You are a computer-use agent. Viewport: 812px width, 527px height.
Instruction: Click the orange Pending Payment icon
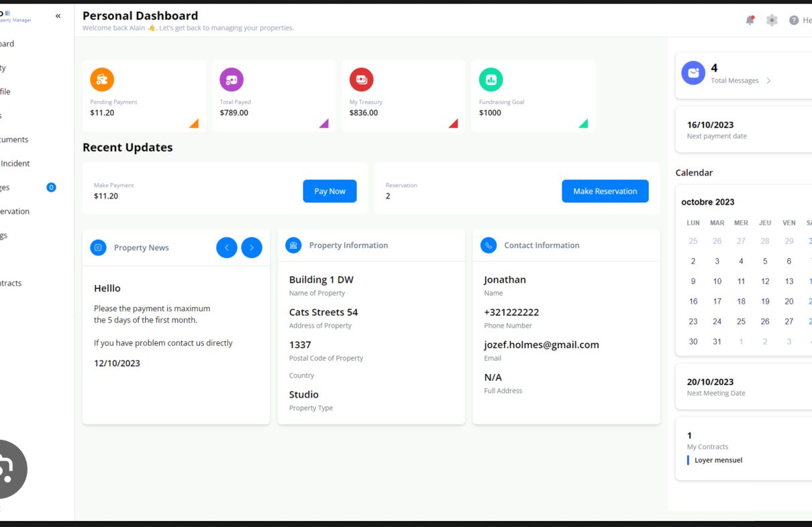(x=102, y=80)
